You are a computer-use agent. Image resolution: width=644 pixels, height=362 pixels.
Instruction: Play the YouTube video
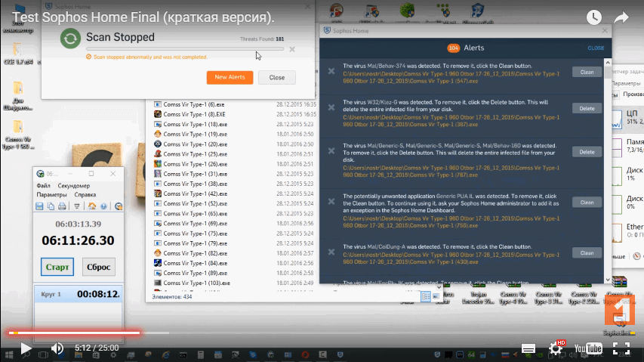pyautogui.click(x=26, y=348)
